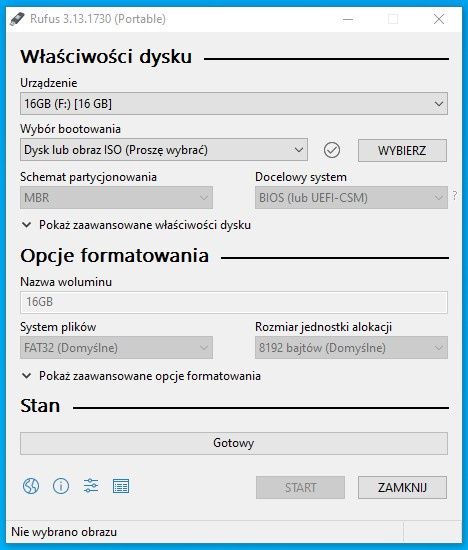The height and width of the screenshot is (550, 468).
Task: Open the application settings sliders icon
Action: tap(91, 486)
